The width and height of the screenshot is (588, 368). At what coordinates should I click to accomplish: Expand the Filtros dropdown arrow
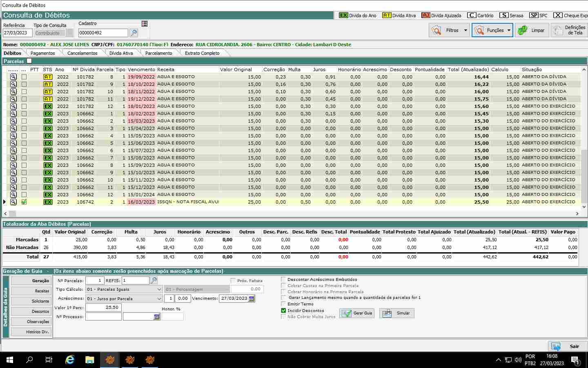point(465,30)
